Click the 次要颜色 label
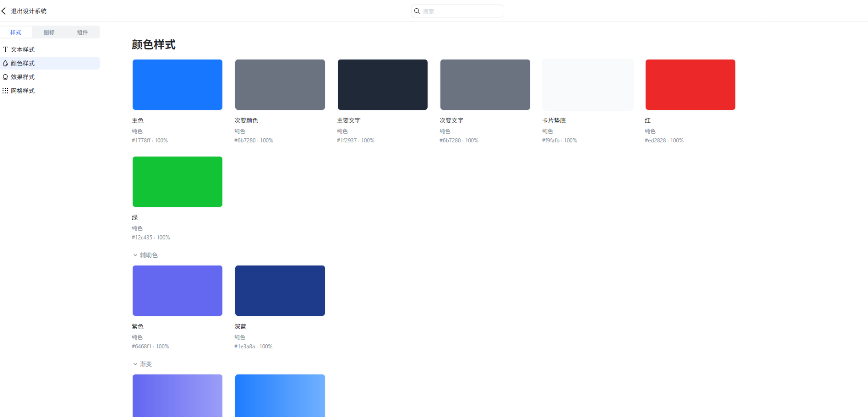 coord(246,121)
